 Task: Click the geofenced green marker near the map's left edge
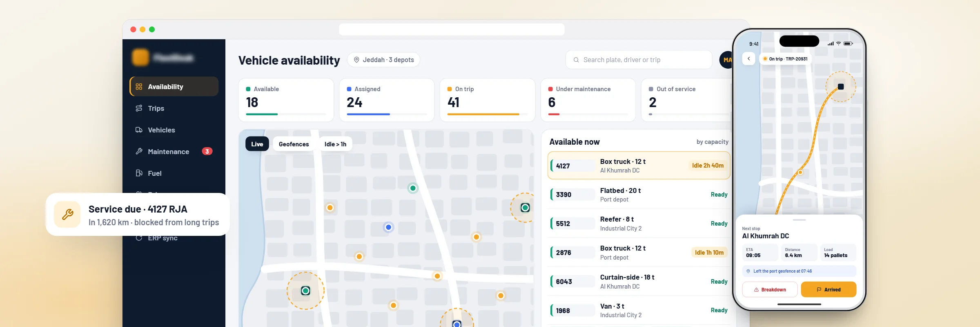[x=305, y=291]
